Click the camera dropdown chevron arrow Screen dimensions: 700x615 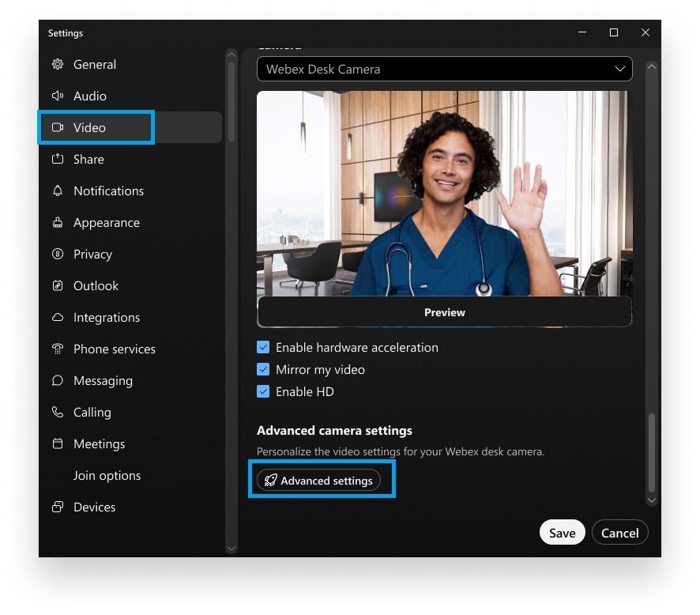click(620, 69)
